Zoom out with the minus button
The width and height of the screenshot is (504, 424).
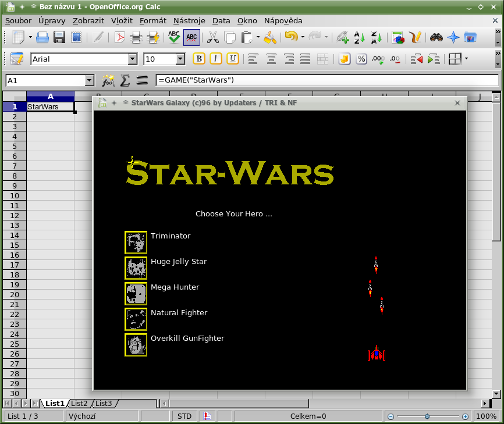(x=391, y=416)
